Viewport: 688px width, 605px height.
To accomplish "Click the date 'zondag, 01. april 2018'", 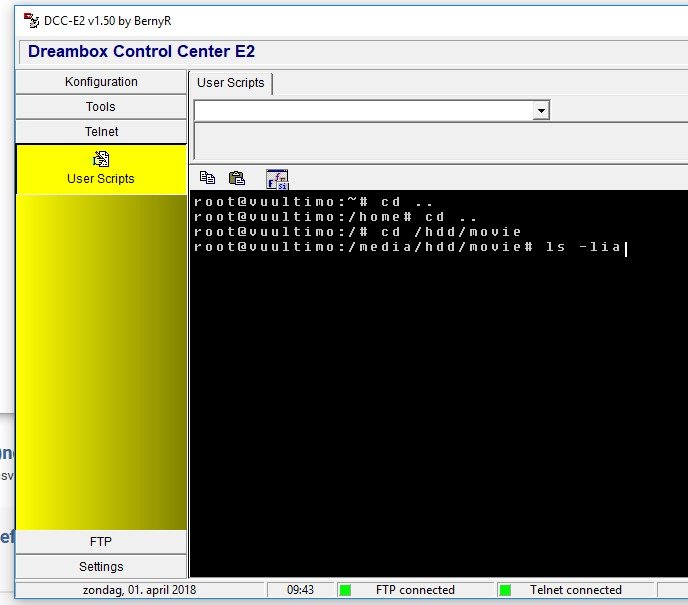I will pyautogui.click(x=140, y=590).
